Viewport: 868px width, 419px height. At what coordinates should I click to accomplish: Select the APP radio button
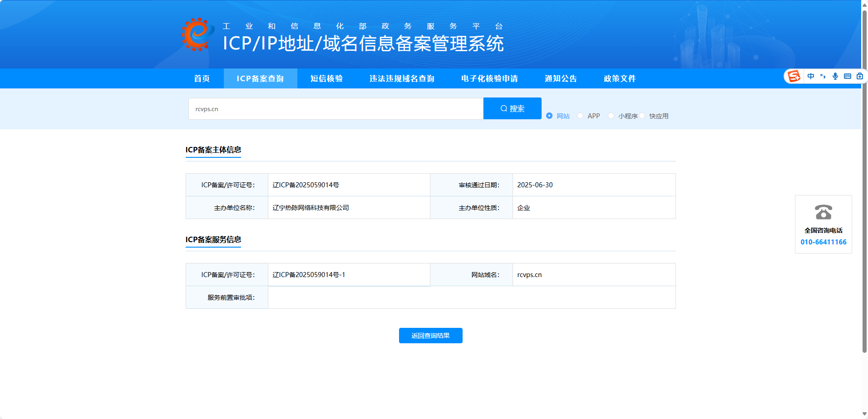pyautogui.click(x=580, y=116)
